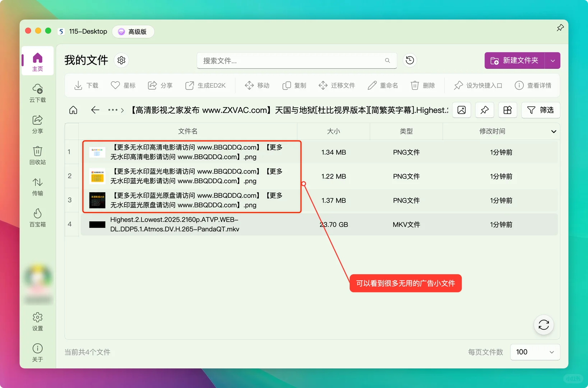Image resolution: width=588 pixels, height=388 pixels.
Task: Refresh the file list
Action: (x=544, y=325)
